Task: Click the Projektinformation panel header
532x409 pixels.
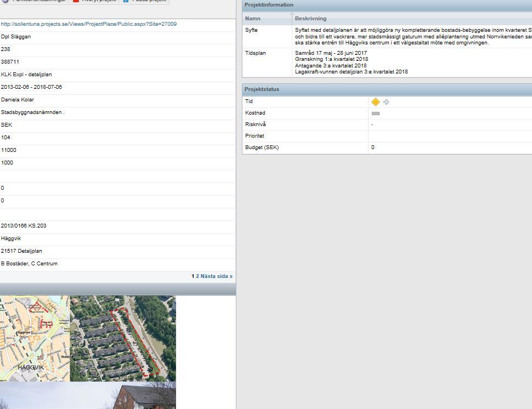Action: 387,5
